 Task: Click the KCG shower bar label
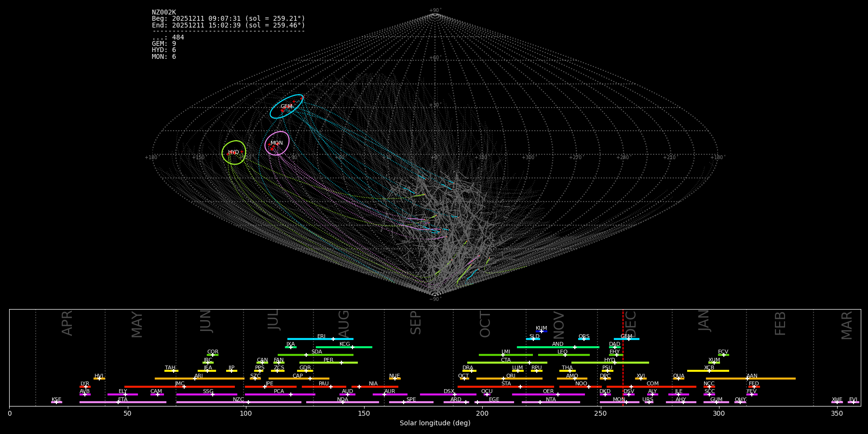345,344
